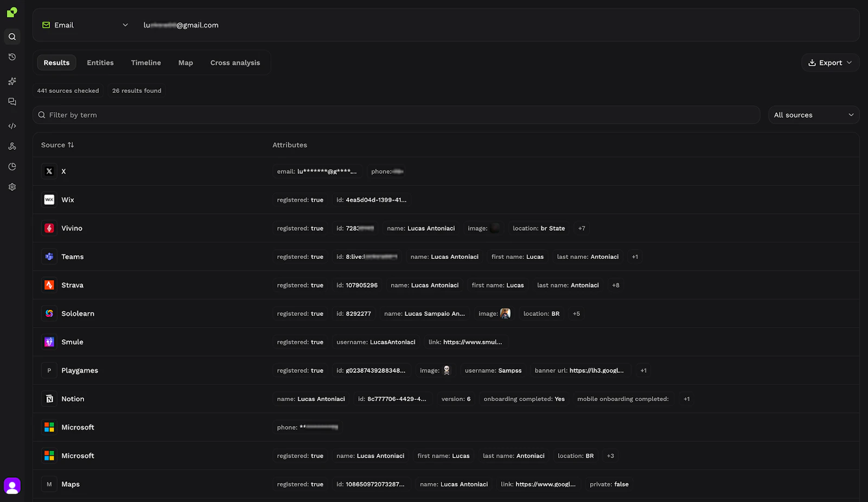Click the Playgames source letter icon

click(49, 371)
